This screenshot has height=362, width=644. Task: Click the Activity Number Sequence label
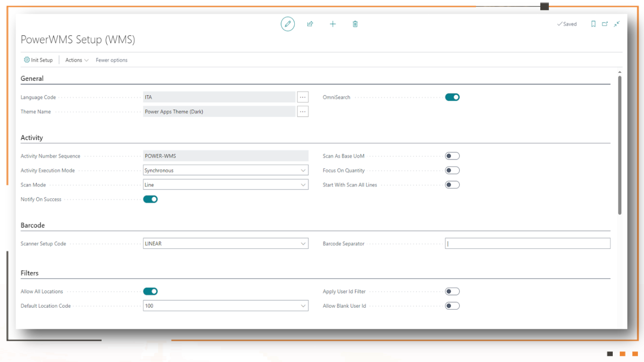pos(50,156)
